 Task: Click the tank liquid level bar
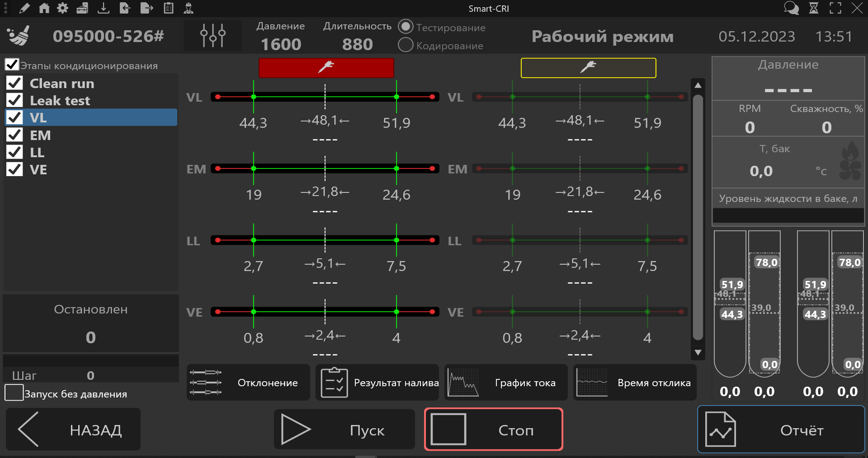pyautogui.click(x=788, y=215)
